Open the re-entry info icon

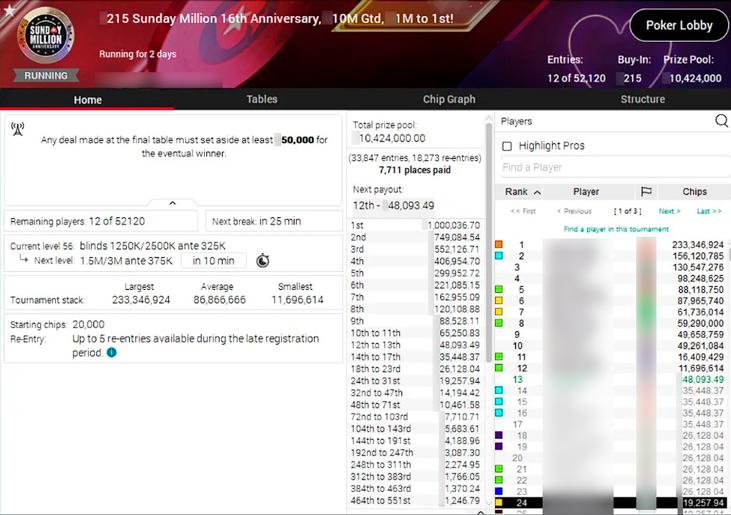(111, 352)
